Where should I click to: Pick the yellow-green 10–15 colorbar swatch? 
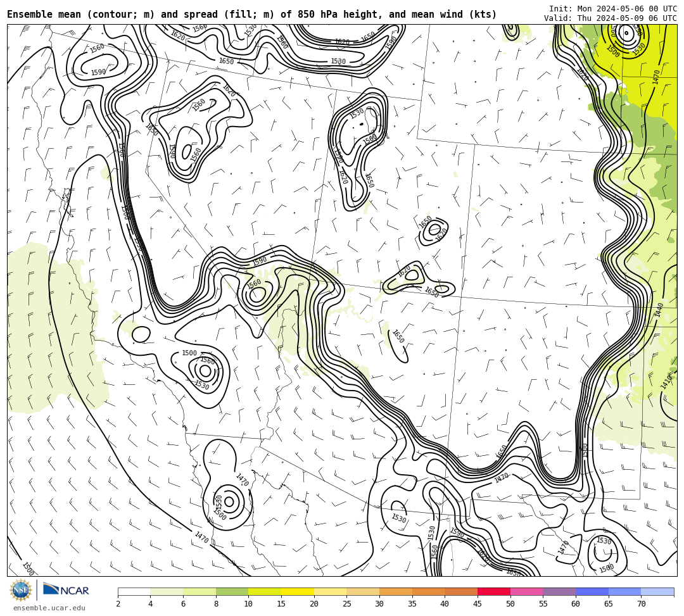click(265, 591)
